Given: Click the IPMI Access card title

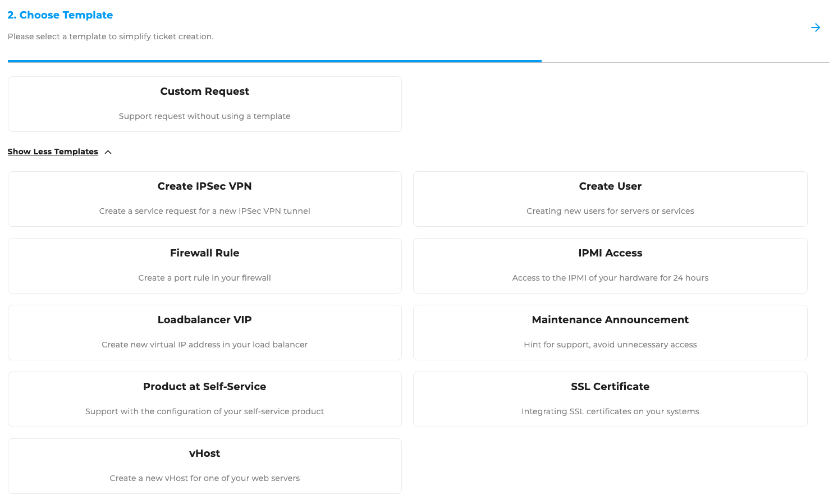Looking at the screenshot, I should [610, 253].
